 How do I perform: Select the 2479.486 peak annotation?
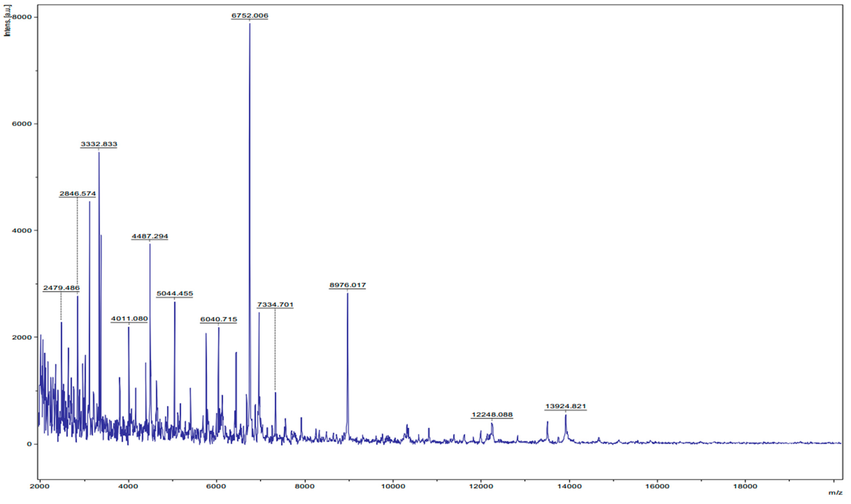coord(61,288)
